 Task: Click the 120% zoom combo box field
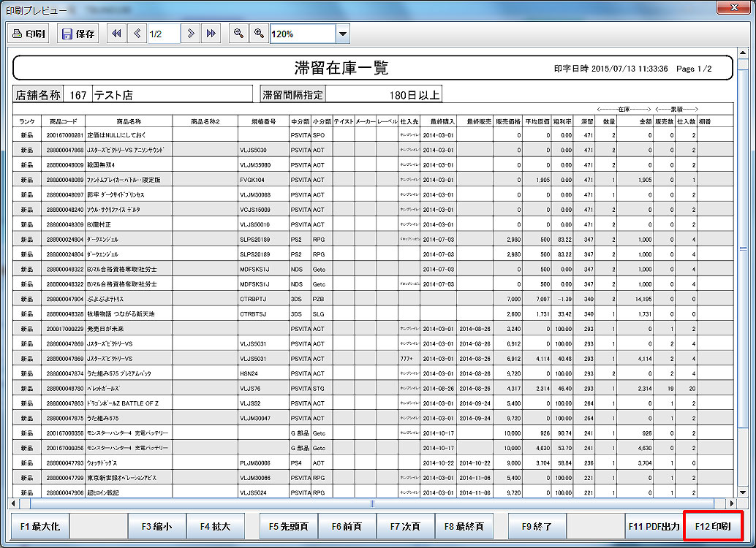pyautogui.click(x=302, y=34)
